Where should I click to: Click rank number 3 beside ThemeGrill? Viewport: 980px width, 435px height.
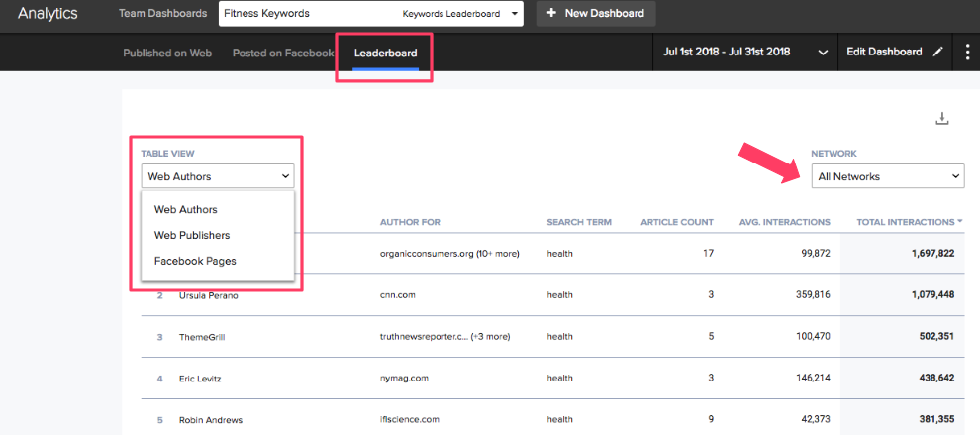pos(160,337)
